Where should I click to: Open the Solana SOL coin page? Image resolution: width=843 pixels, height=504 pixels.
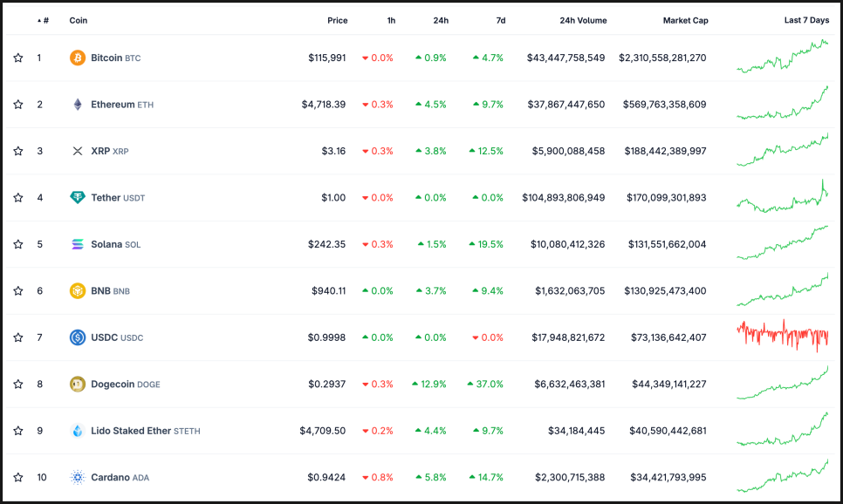click(115, 244)
